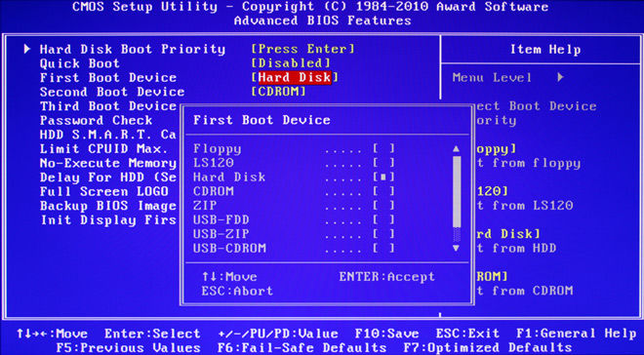Select the USB-FDD option radio bracket
644x355 pixels.
(383, 219)
